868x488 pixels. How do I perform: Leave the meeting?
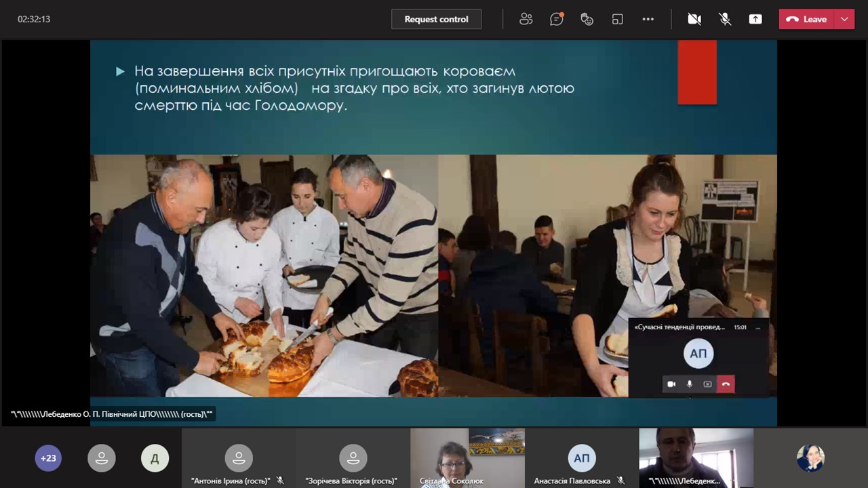[x=806, y=19]
